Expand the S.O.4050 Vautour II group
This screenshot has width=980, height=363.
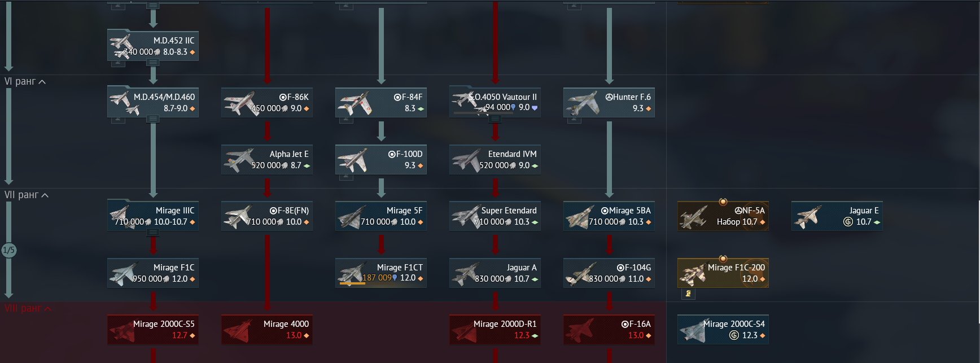495,119
